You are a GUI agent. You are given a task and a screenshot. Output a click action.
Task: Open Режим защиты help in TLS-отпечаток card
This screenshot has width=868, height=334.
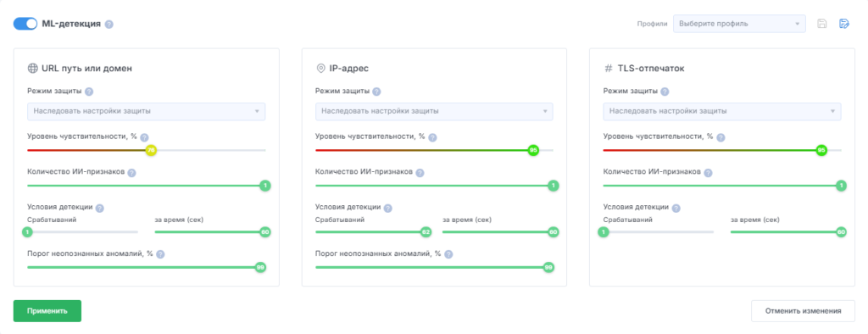pyautogui.click(x=665, y=92)
